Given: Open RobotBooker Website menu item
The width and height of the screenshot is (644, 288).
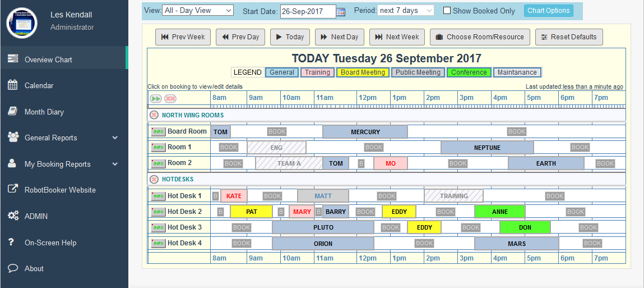Looking at the screenshot, I should coord(64,190).
